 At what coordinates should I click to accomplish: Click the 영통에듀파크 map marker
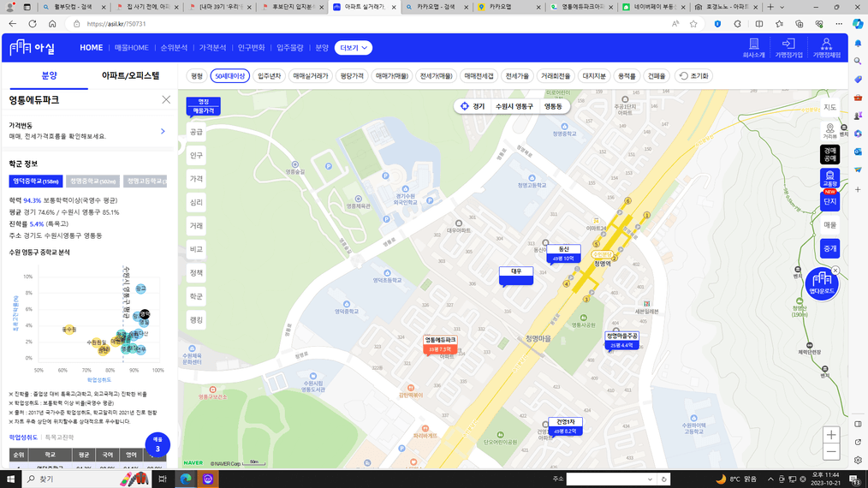click(440, 344)
